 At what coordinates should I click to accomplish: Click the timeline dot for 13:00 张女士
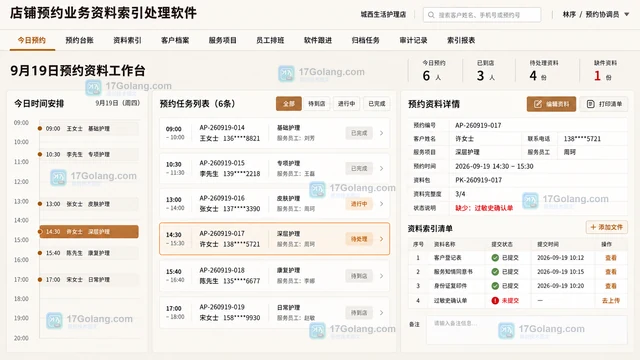tap(40, 204)
